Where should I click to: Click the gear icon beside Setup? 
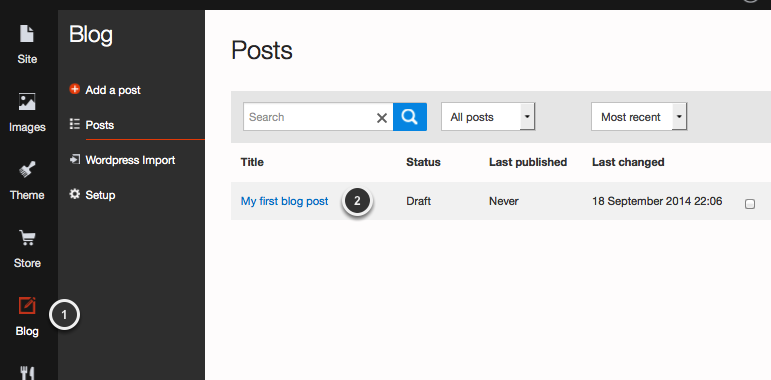pyautogui.click(x=75, y=194)
